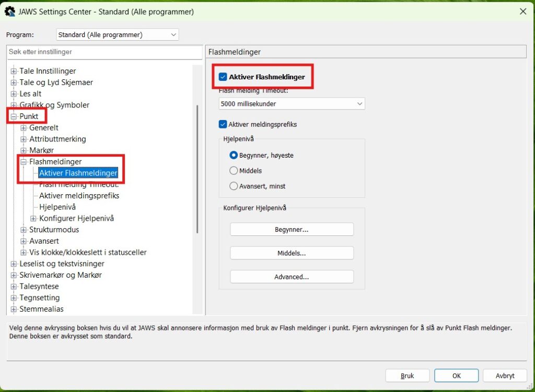Click the Advanced... button
Screen dimensions: 535x392
[292, 277]
